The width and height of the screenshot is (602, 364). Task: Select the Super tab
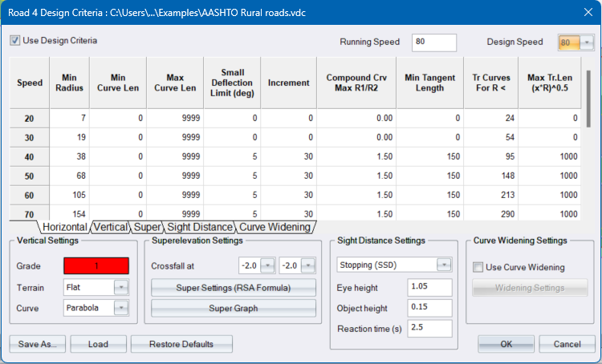pos(147,228)
